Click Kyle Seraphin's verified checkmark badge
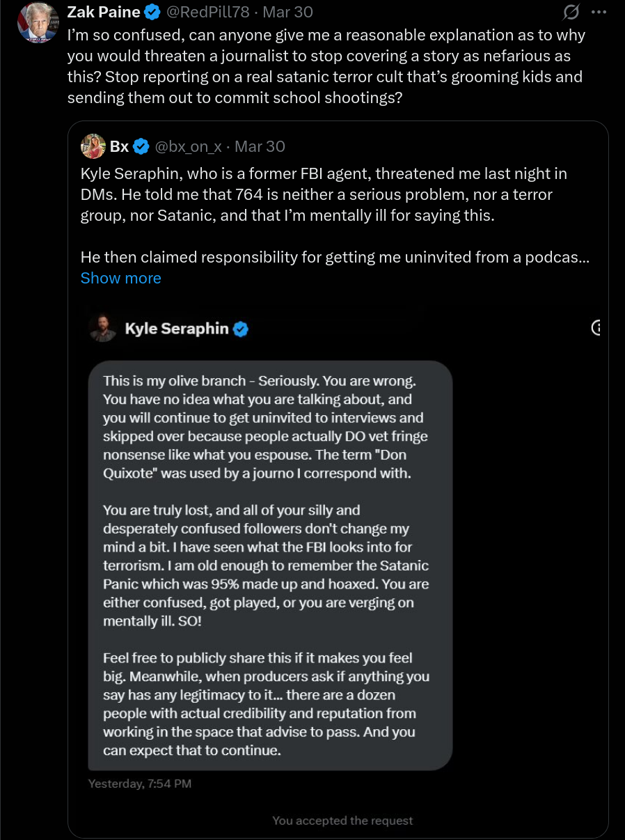625x840 pixels. click(x=241, y=329)
